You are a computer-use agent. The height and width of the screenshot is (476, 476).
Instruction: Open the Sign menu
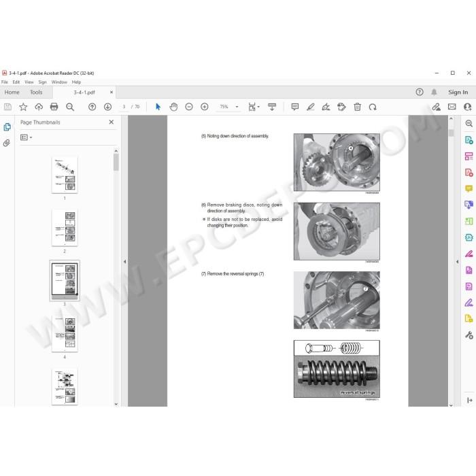coord(42,82)
